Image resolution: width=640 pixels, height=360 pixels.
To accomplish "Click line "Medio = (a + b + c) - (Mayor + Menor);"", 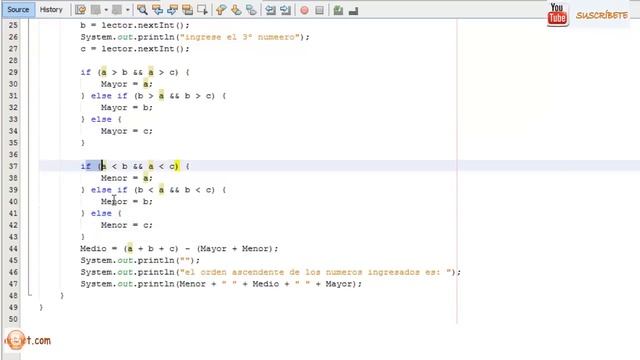I will (x=179, y=249).
